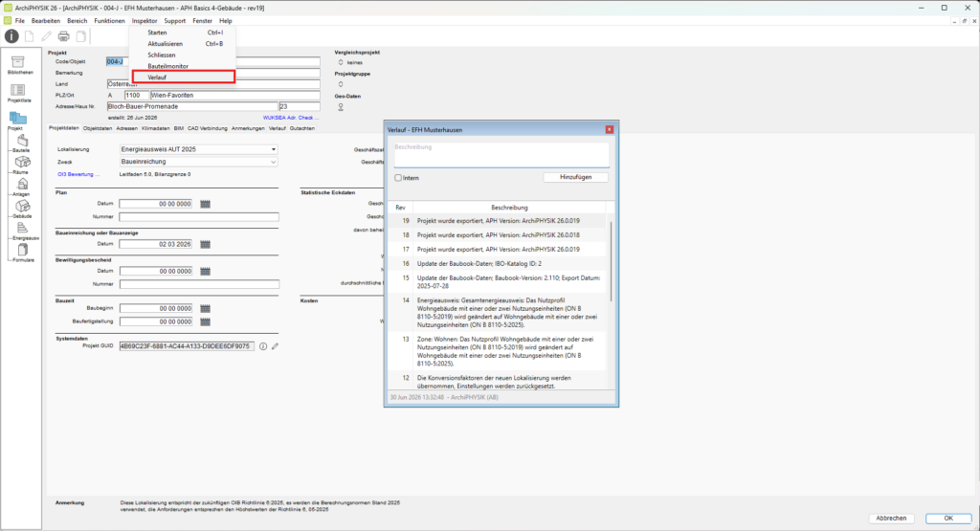Click the Bloch-Bauer-Promenade address field
This screenshot has height=531, width=980.
(x=191, y=107)
